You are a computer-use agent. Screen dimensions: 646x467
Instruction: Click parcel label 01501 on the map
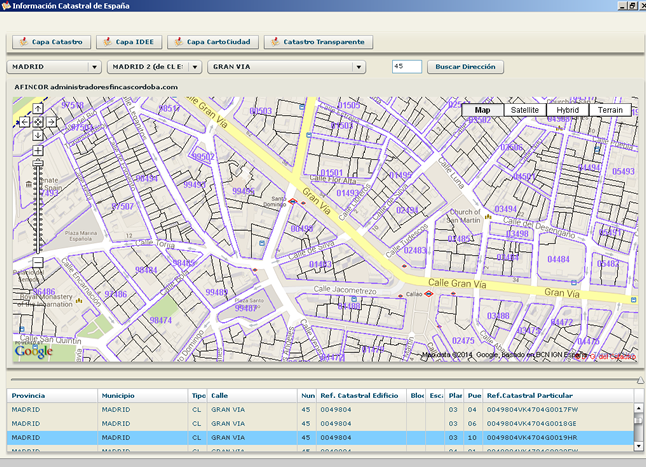pos(332,173)
